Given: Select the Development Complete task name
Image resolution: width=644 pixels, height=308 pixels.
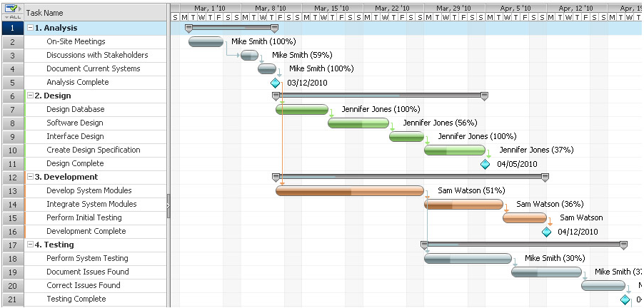Looking at the screenshot, I should [x=86, y=231].
